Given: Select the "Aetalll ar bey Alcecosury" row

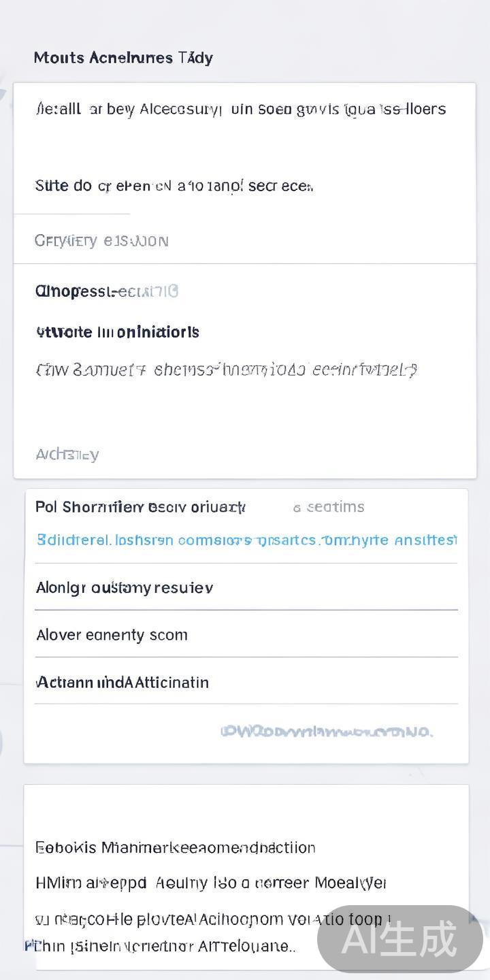Looking at the screenshot, I should pos(240,110).
